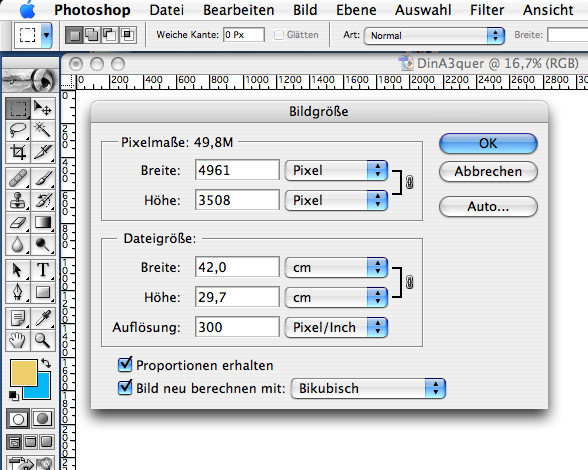588x470 pixels.
Task: Select the Healing Brush tool
Action: pyautogui.click(x=18, y=179)
